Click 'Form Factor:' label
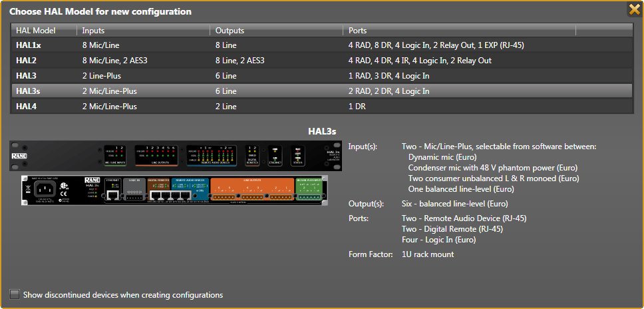 tap(371, 254)
